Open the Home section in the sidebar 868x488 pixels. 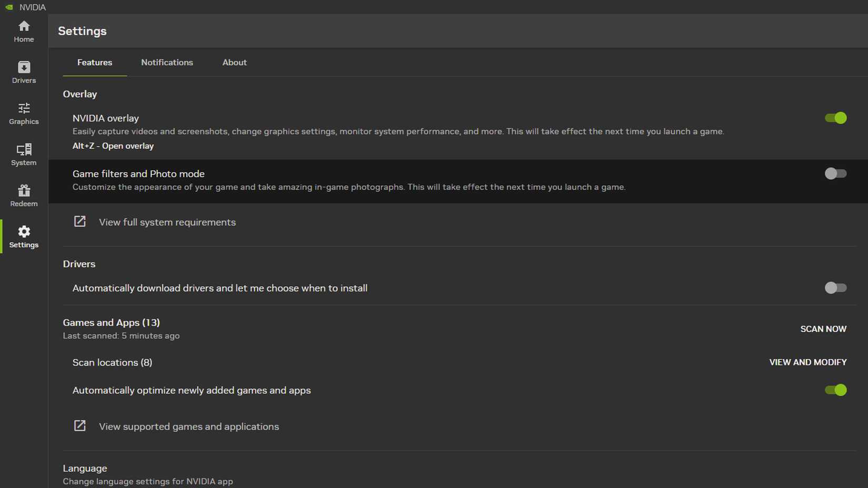pyautogui.click(x=23, y=32)
